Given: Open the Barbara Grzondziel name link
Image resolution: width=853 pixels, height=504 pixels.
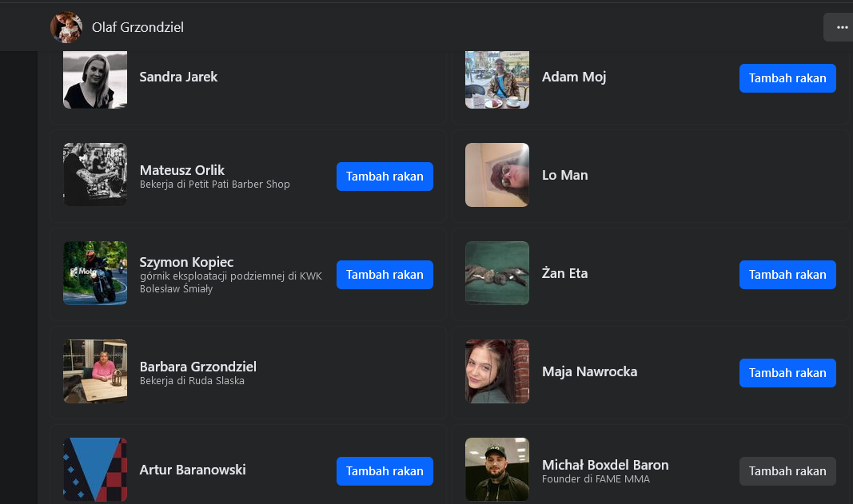Looking at the screenshot, I should pyautogui.click(x=198, y=367).
